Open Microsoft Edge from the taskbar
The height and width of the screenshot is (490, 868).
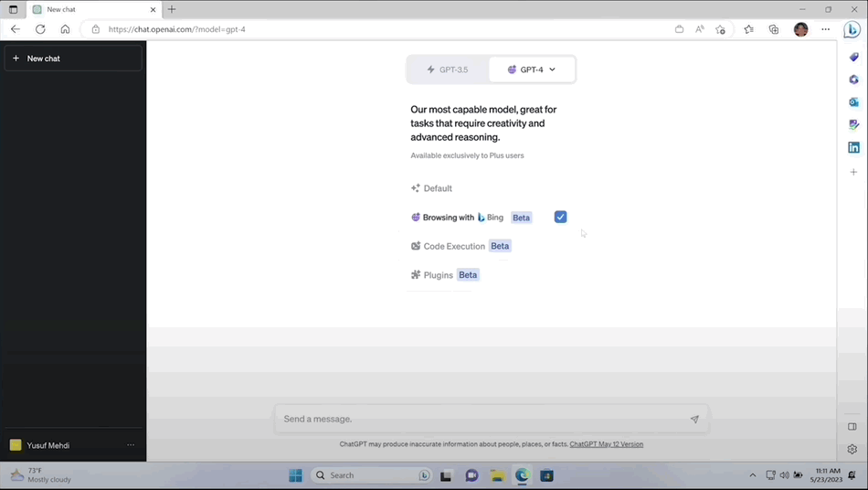522,475
